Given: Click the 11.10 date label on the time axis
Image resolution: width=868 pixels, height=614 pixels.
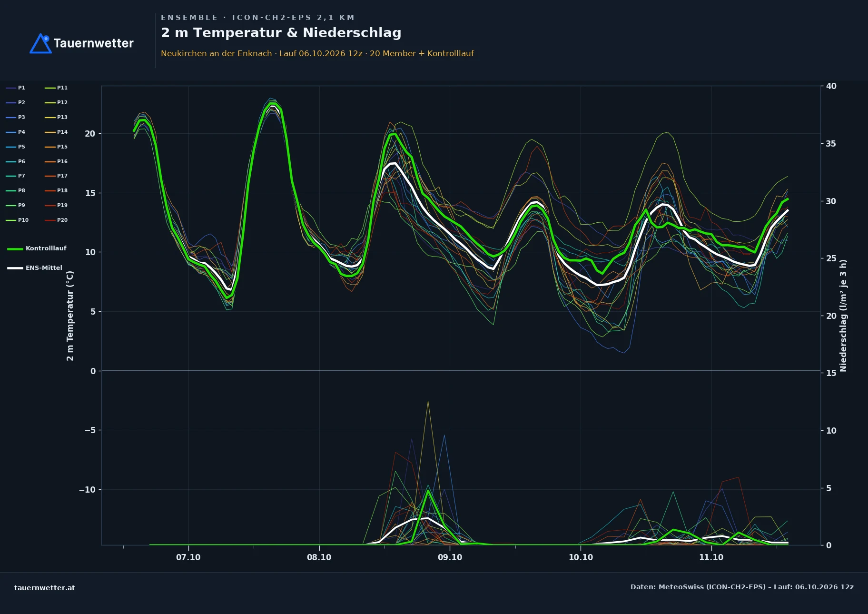Looking at the screenshot, I should (711, 557).
